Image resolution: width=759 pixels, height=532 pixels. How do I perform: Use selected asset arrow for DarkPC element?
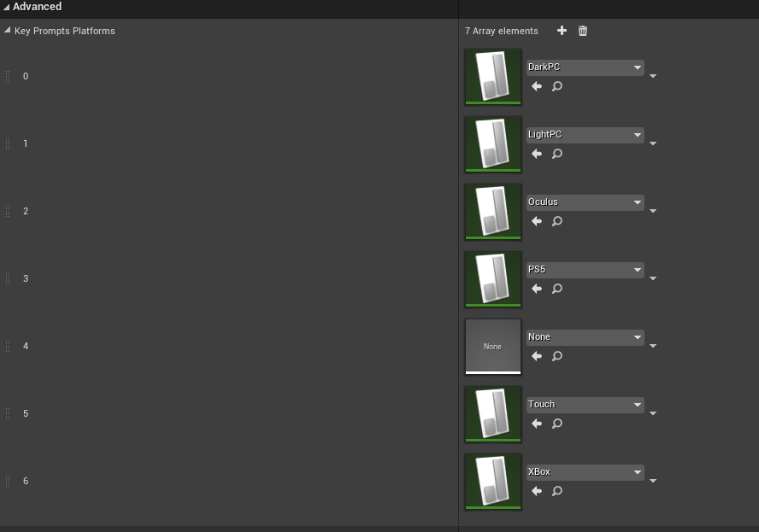tap(537, 86)
